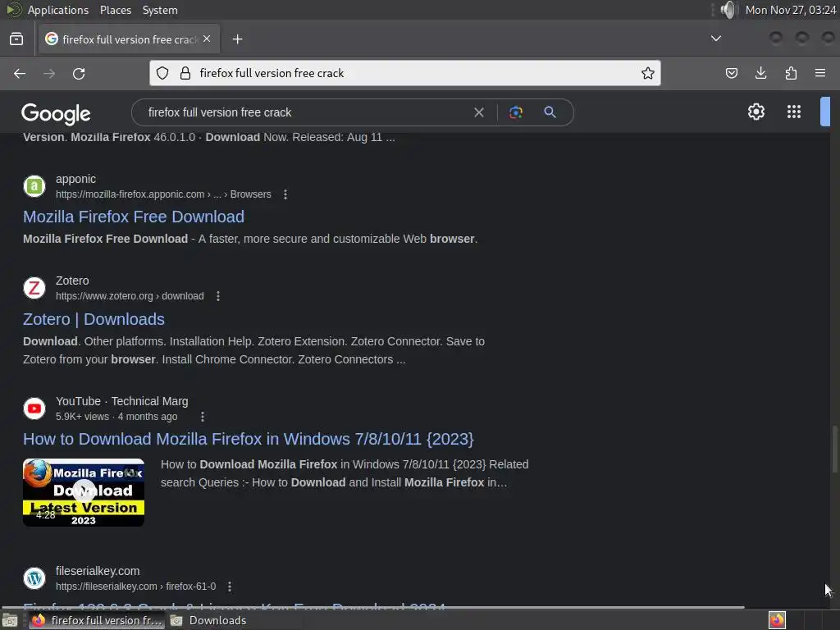Click the apponic URL mozilla-firefox.apponic.com
The width and height of the screenshot is (840, 630).
(x=163, y=194)
